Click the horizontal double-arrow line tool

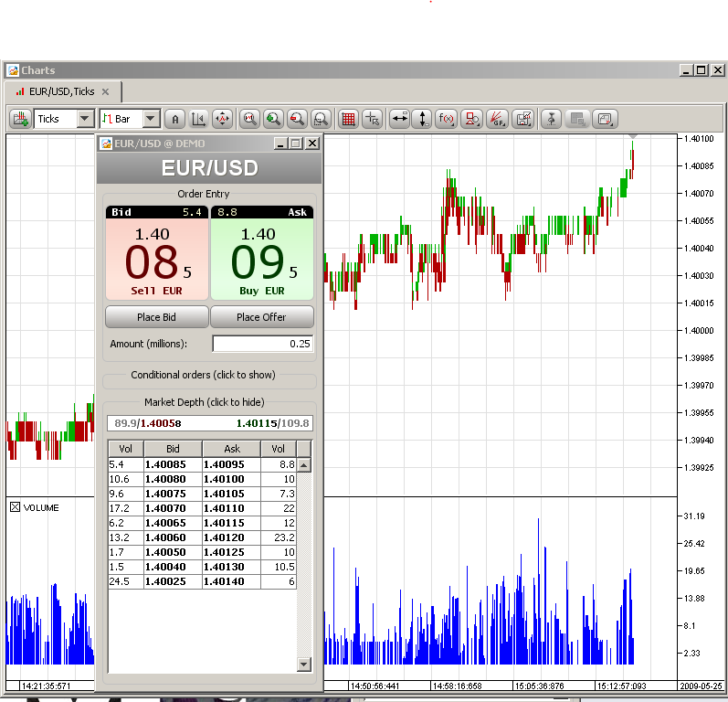click(399, 119)
